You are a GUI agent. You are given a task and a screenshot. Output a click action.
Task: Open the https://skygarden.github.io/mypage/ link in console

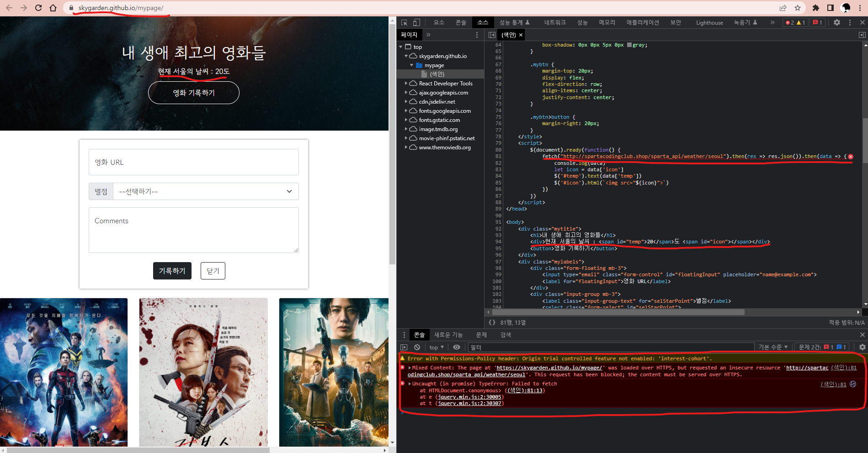point(549,368)
